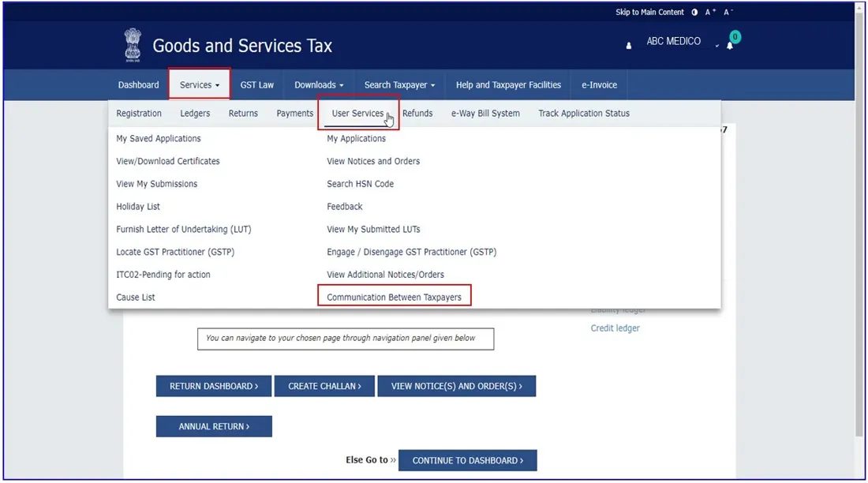The image size is (868, 483).
Task: Decrease font size with A- icon
Action: 728,12
